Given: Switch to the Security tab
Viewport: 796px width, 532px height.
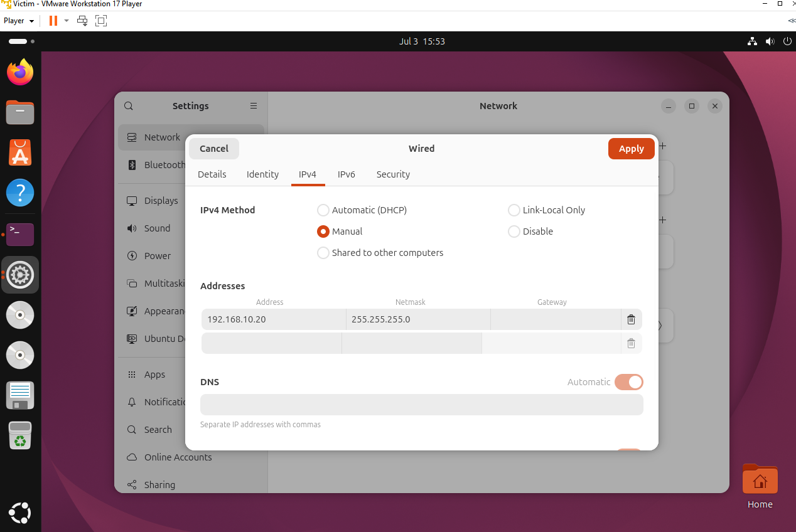Looking at the screenshot, I should 393,174.
